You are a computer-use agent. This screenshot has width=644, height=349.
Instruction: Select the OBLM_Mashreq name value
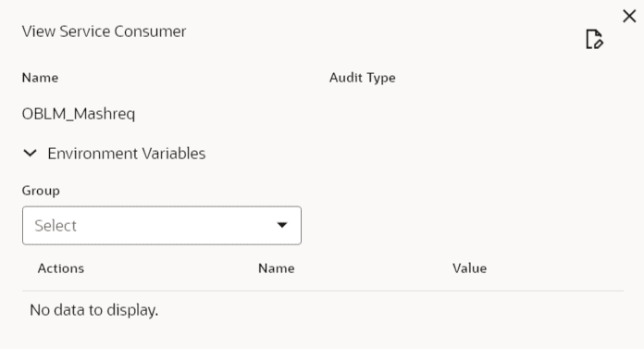pyautogui.click(x=79, y=114)
